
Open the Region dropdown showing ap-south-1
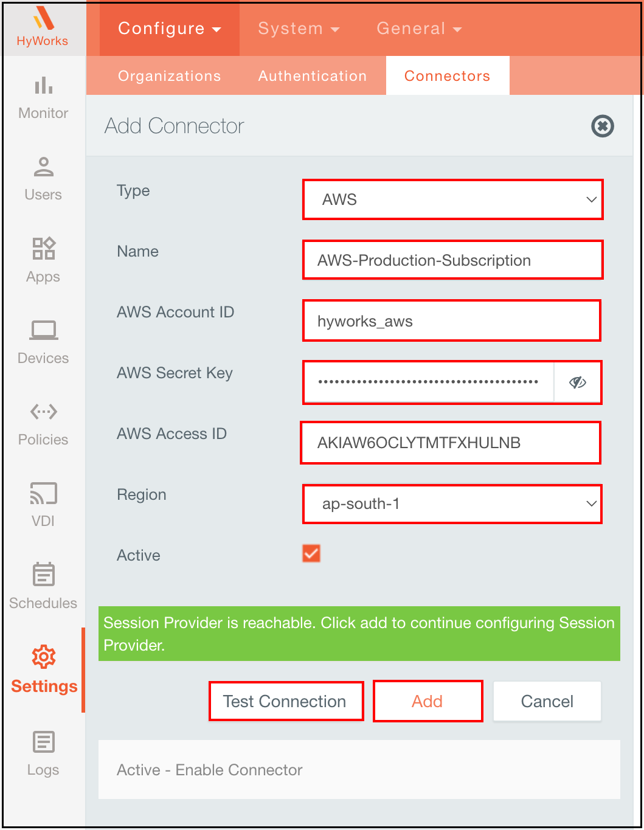[x=453, y=503]
